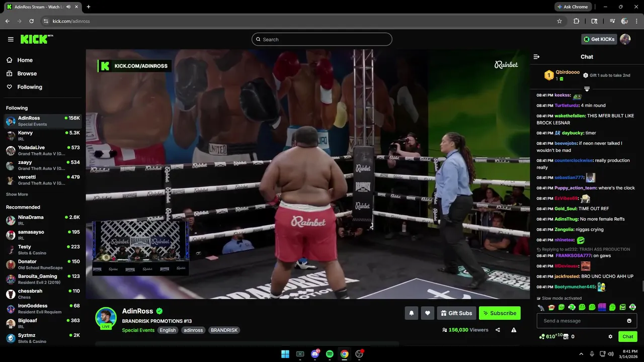Image resolution: width=644 pixels, height=362 pixels.
Task: Click the green Chat send button
Action: [x=628, y=336]
